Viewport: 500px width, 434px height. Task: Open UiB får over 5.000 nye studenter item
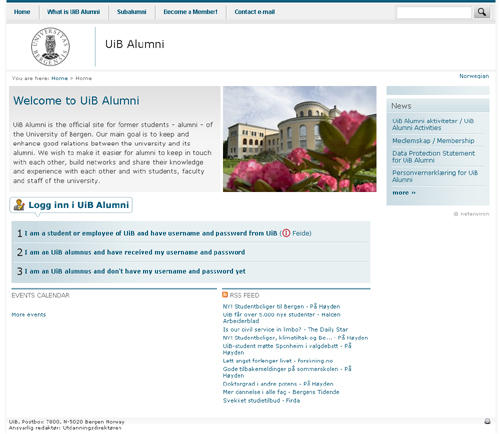[281, 318]
